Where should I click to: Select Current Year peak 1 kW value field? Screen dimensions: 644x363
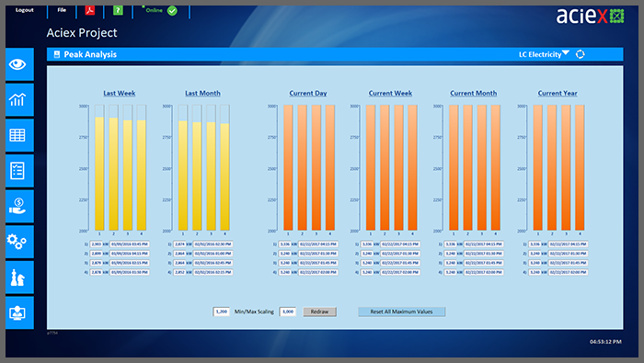click(535, 244)
